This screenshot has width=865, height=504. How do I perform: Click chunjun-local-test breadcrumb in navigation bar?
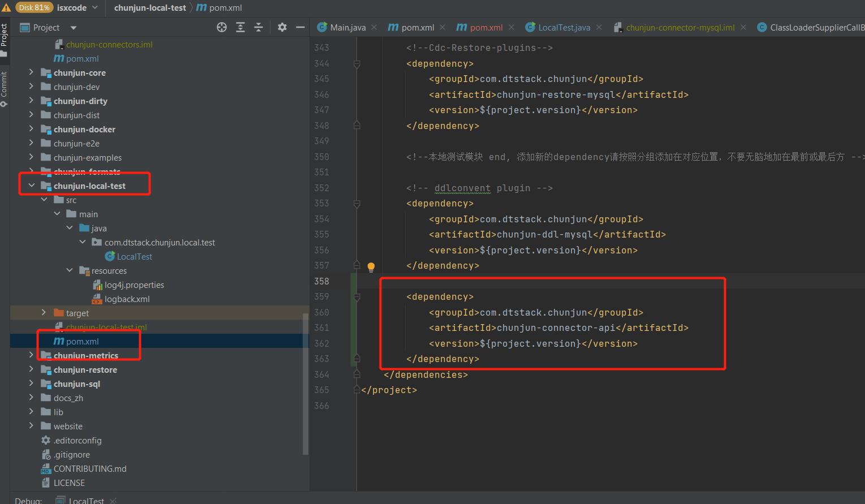[x=150, y=7]
